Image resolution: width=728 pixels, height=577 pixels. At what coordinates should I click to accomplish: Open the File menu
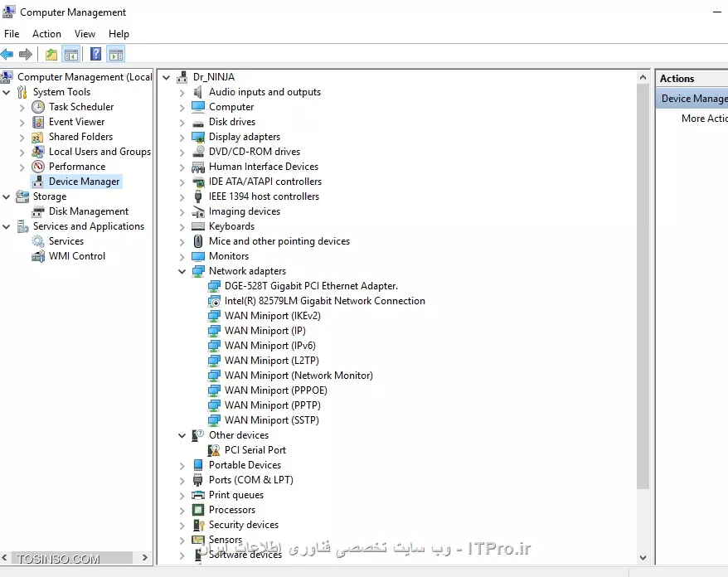pos(12,34)
